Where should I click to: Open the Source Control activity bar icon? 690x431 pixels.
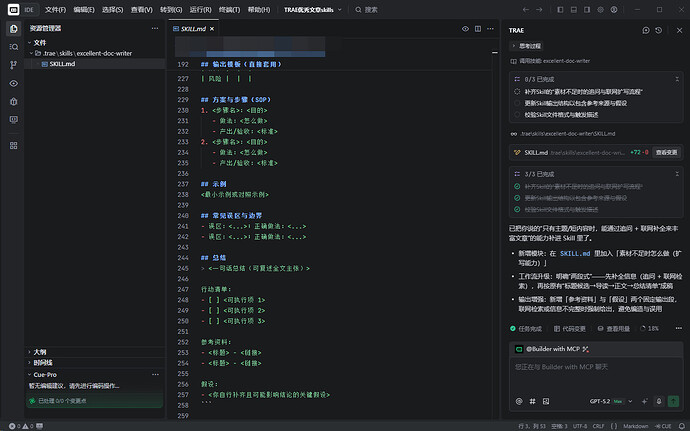(x=13, y=65)
